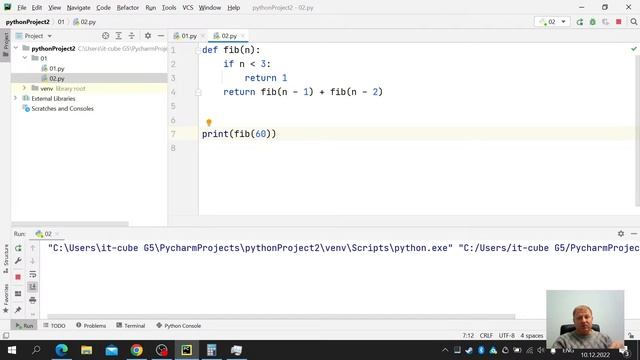
Task: Click the pythonProject2 breadcrumb
Action: tap(27, 22)
